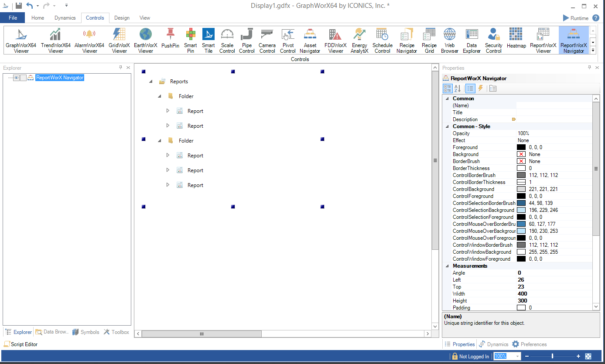Click the Title property value field
The height and width of the screenshot is (364, 605).
click(554, 112)
